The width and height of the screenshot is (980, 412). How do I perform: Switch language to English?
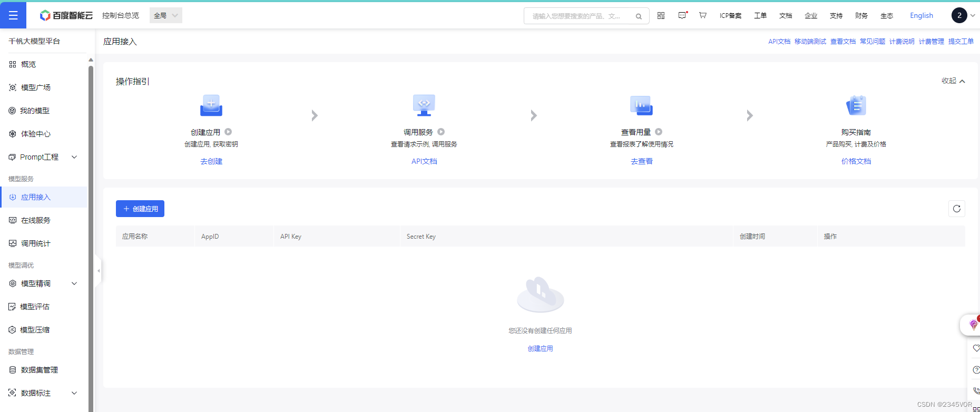pyautogui.click(x=922, y=15)
